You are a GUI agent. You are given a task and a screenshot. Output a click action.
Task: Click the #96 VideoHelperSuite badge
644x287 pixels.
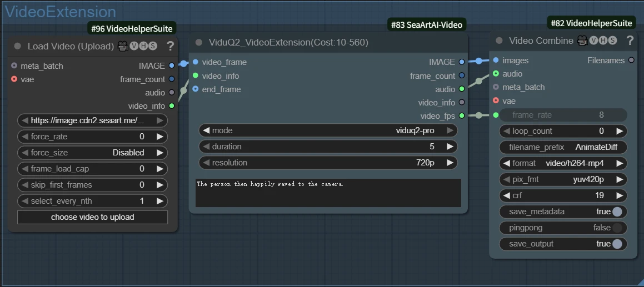(132, 28)
